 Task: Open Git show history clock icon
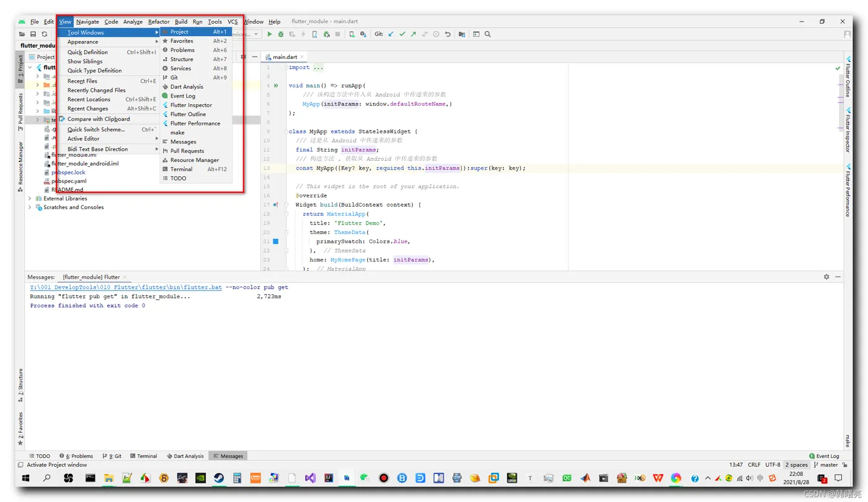click(x=436, y=34)
